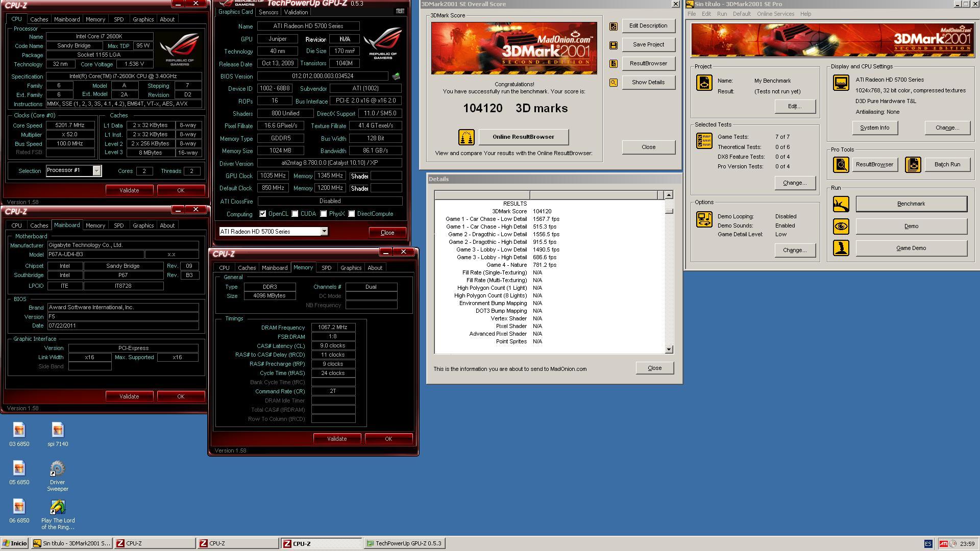Switch to Validation tab in GPU-Z

pos(296,12)
